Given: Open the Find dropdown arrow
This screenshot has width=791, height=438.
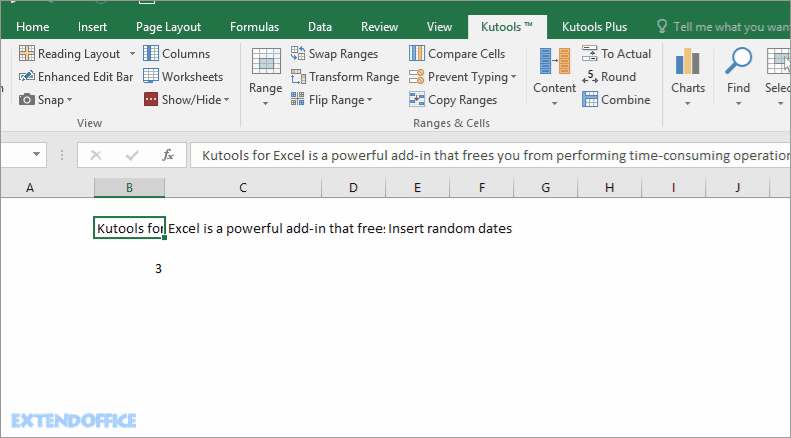Looking at the screenshot, I should click(738, 103).
